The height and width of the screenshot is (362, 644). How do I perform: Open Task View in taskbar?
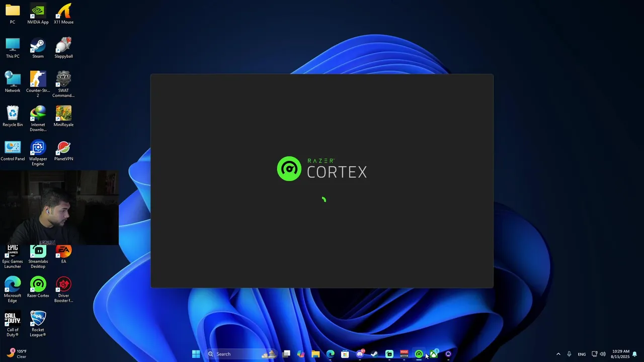(286, 354)
